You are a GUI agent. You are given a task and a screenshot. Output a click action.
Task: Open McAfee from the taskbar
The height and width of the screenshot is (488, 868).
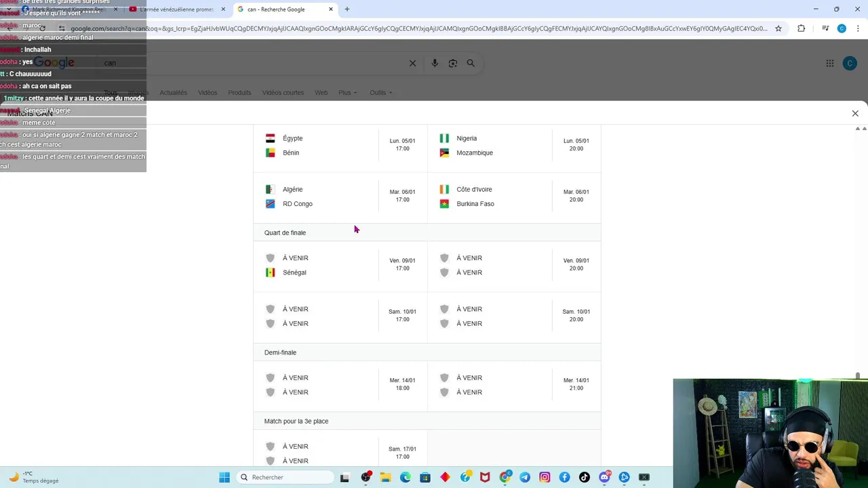(x=485, y=477)
